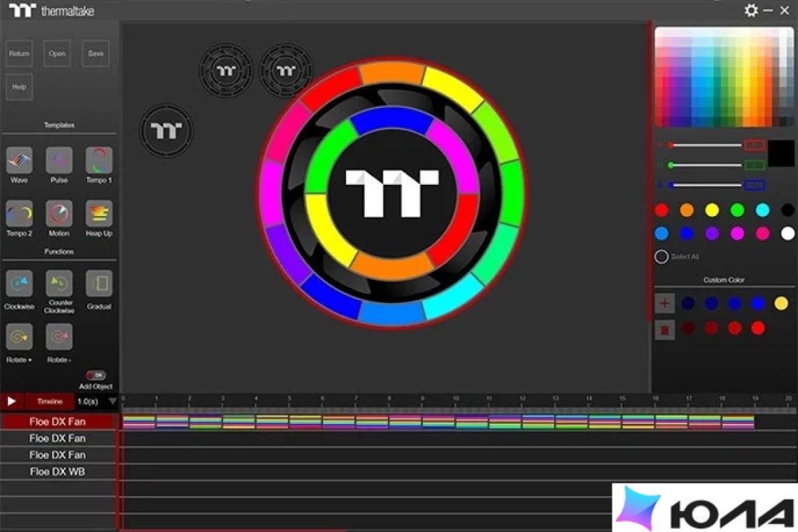
Task: Apply the Pulse template
Action: (x=59, y=161)
